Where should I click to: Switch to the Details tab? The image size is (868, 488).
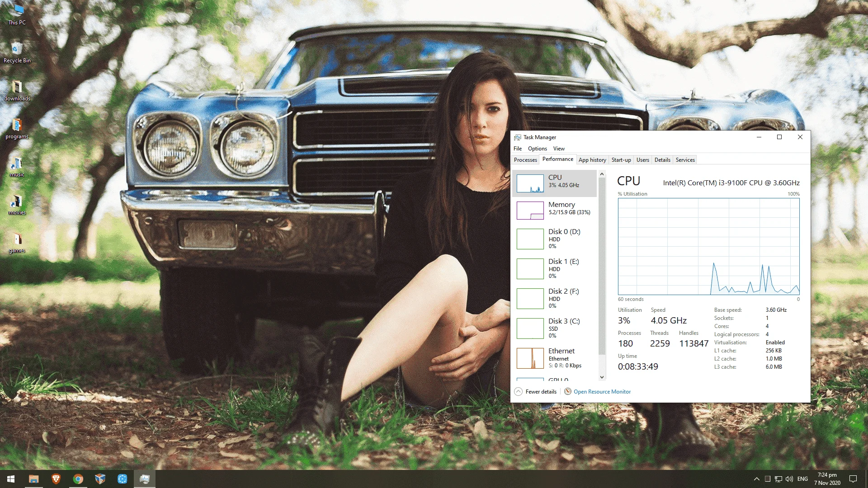coord(662,160)
